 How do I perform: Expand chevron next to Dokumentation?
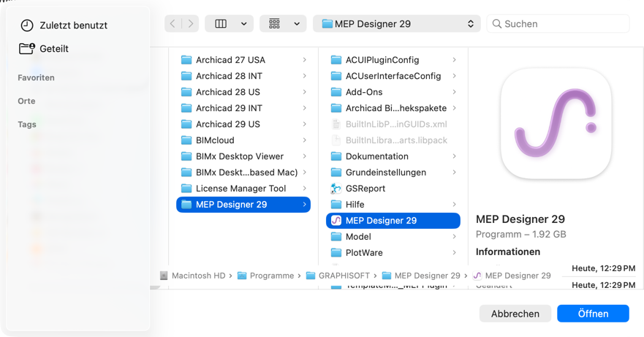click(454, 156)
